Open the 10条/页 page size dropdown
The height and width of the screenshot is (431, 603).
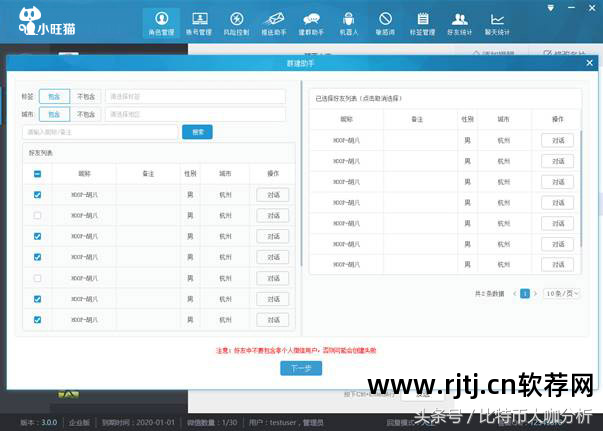pos(562,293)
